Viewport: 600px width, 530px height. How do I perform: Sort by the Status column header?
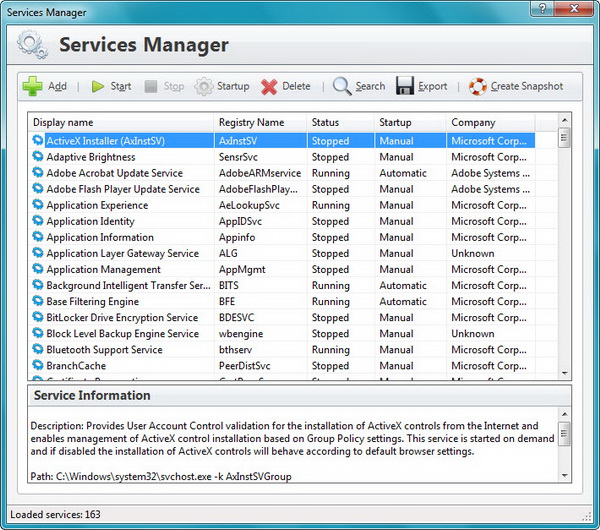(341, 122)
